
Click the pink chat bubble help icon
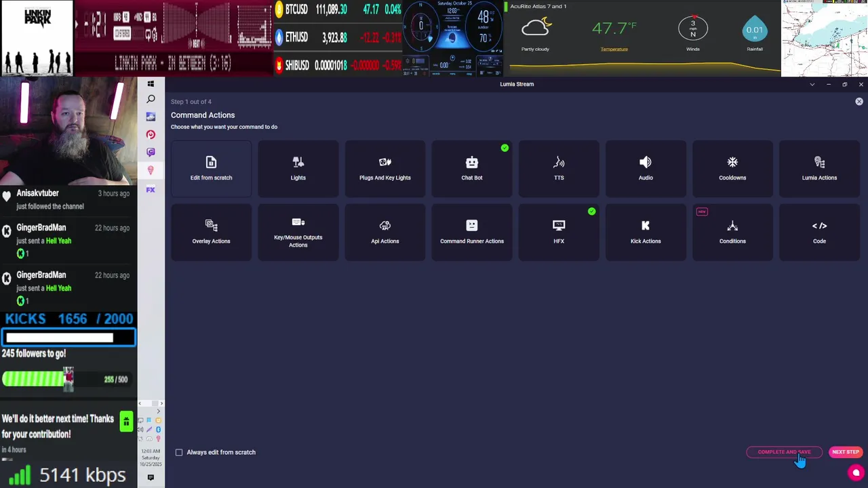tap(856, 473)
